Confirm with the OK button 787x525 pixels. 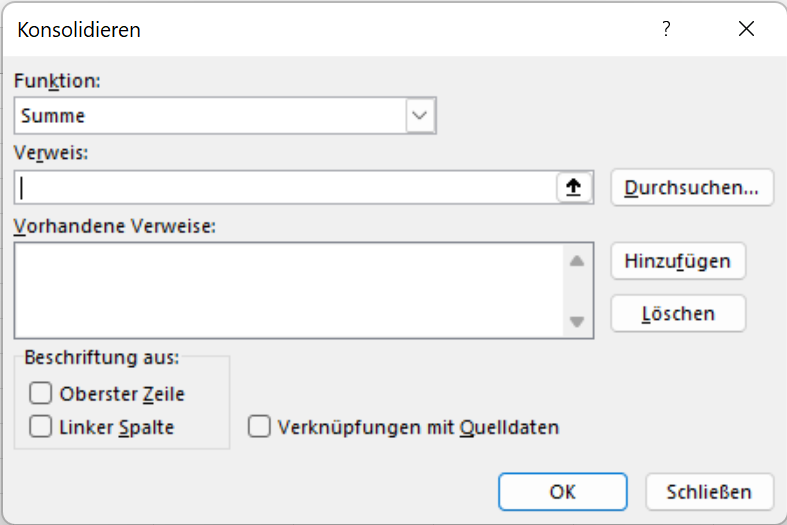pos(562,492)
